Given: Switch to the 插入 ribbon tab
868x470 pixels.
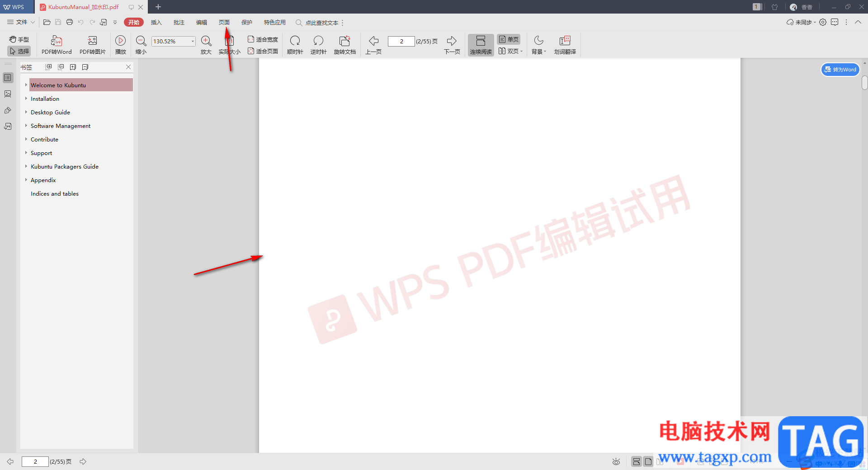Looking at the screenshot, I should tap(156, 22).
